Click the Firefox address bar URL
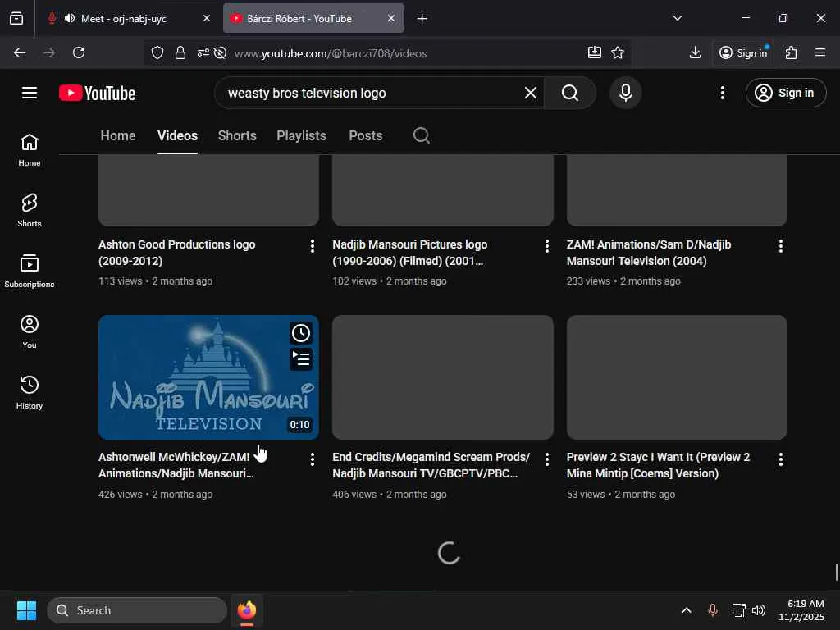The image size is (840, 630). pyautogui.click(x=330, y=53)
